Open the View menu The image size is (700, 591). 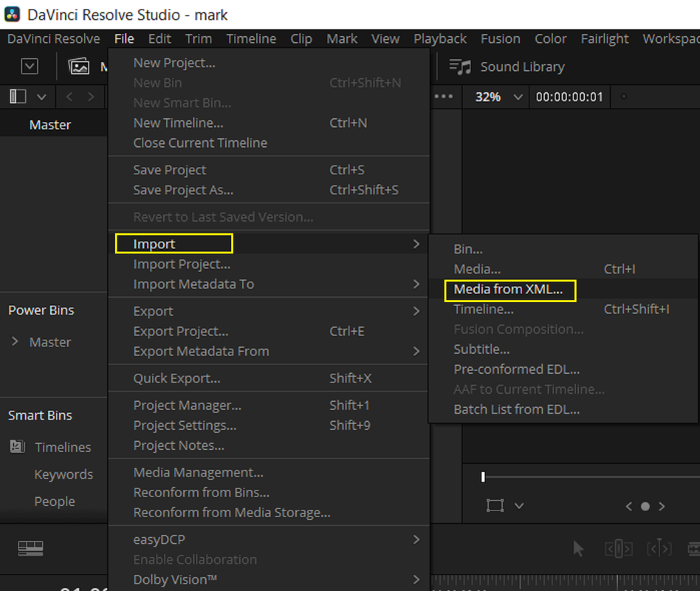click(385, 39)
